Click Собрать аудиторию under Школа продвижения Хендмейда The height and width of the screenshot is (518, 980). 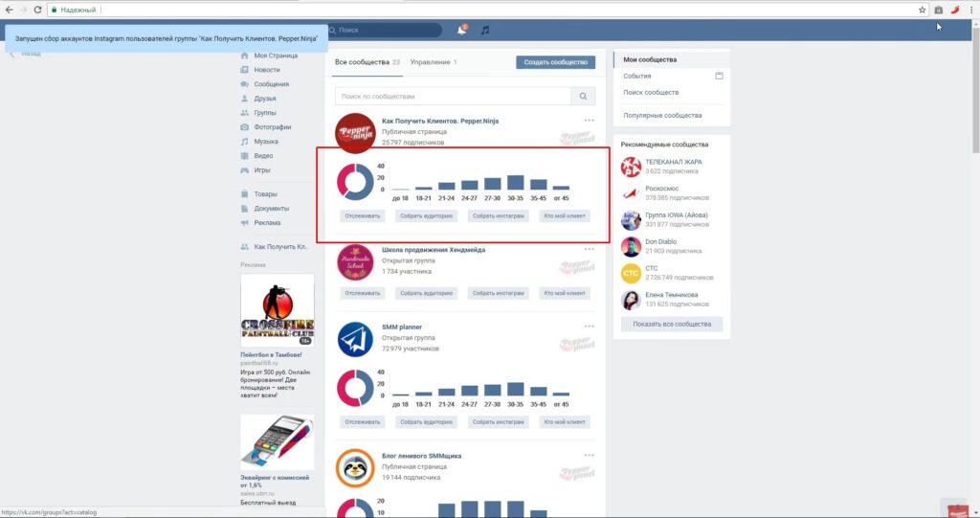pos(426,293)
